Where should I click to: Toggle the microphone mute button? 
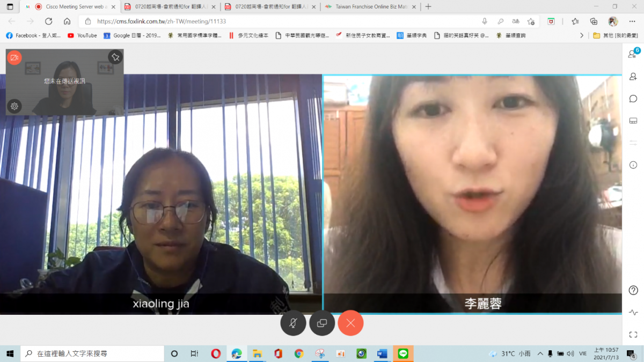[x=293, y=323]
